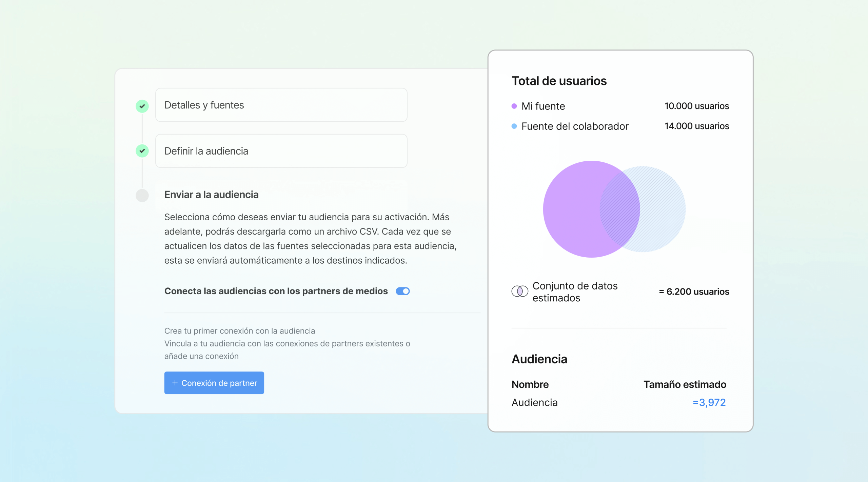Click the purple circle in the Venn diagram
The image size is (868, 482).
tap(576, 210)
